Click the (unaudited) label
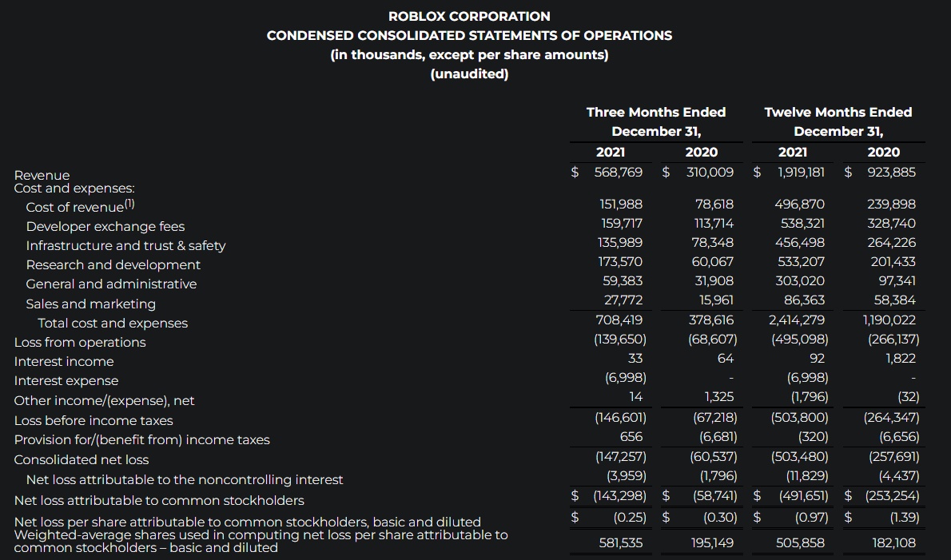The height and width of the screenshot is (560, 951). click(469, 73)
